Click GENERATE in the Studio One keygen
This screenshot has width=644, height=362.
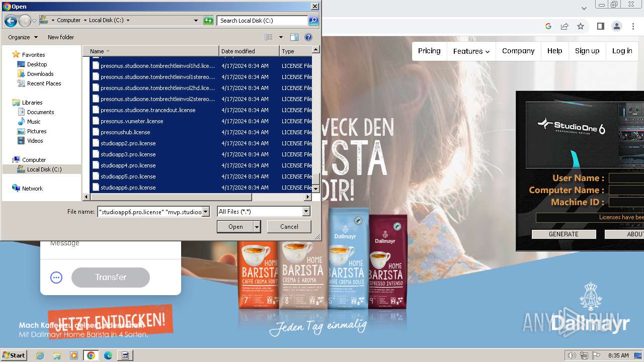[x=563, y=234]
